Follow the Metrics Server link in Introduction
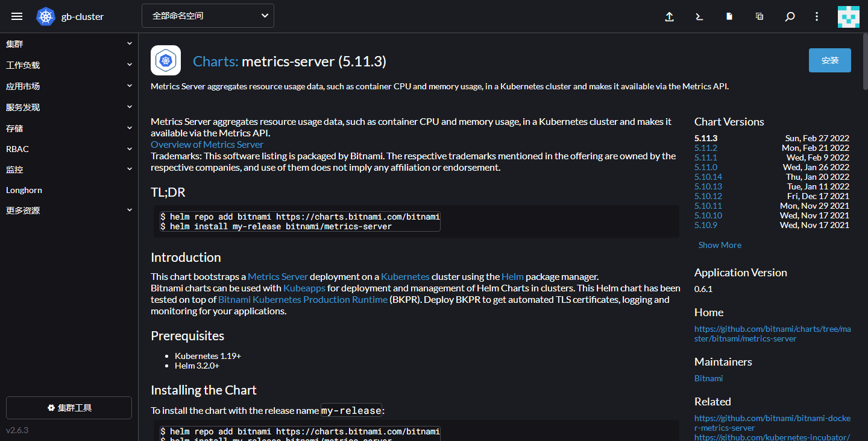 coord(278,276)
